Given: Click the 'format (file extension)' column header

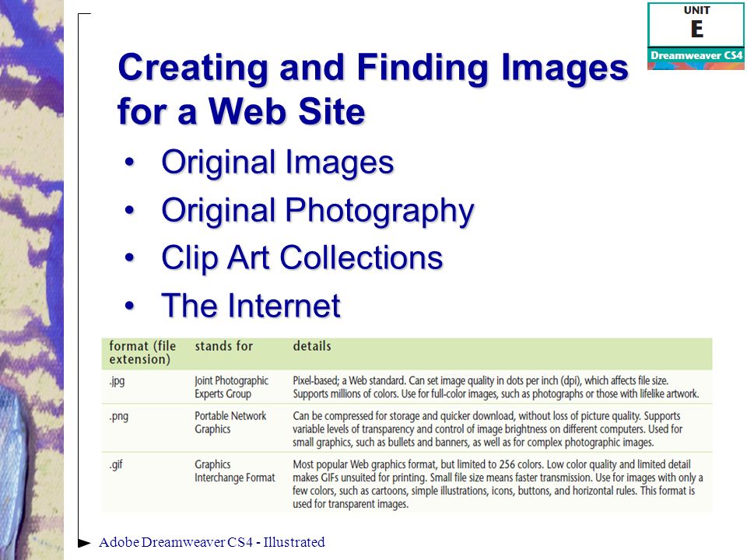Looking at the screenshot, I should (142, 352).
